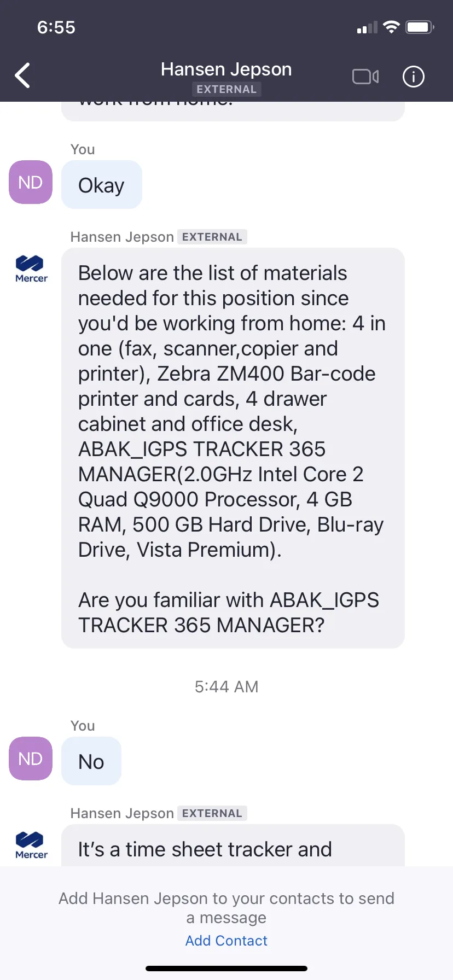Tap the ND avatar beside the Okay message
The width and height of the screenshot is (453, 980).
click(31, 182)
